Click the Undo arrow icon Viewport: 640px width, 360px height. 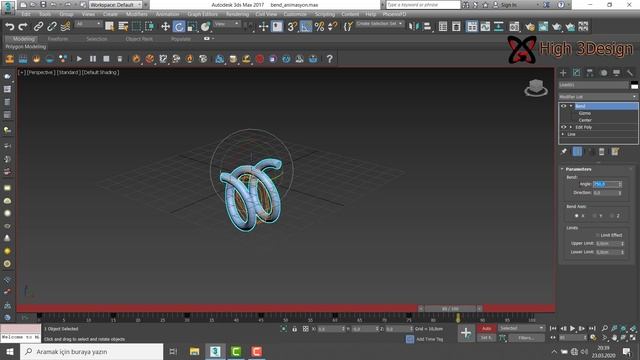tap(9, 27)
